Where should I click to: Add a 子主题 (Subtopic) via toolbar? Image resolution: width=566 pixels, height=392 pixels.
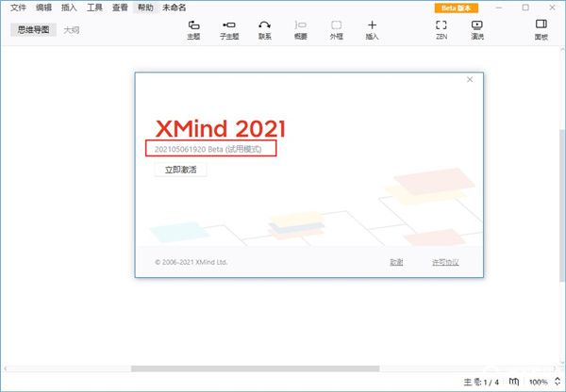(229, 29)
